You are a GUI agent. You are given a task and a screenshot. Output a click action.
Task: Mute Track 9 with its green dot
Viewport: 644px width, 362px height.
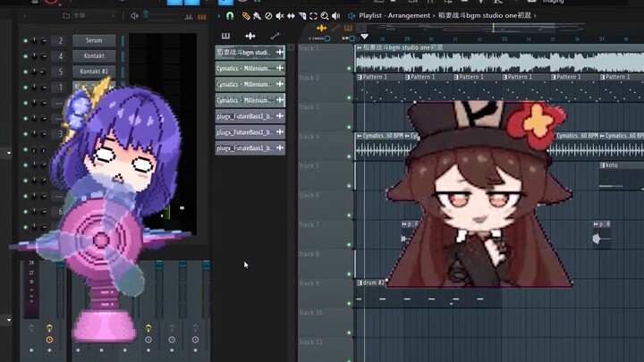click(x=350, y=303)
